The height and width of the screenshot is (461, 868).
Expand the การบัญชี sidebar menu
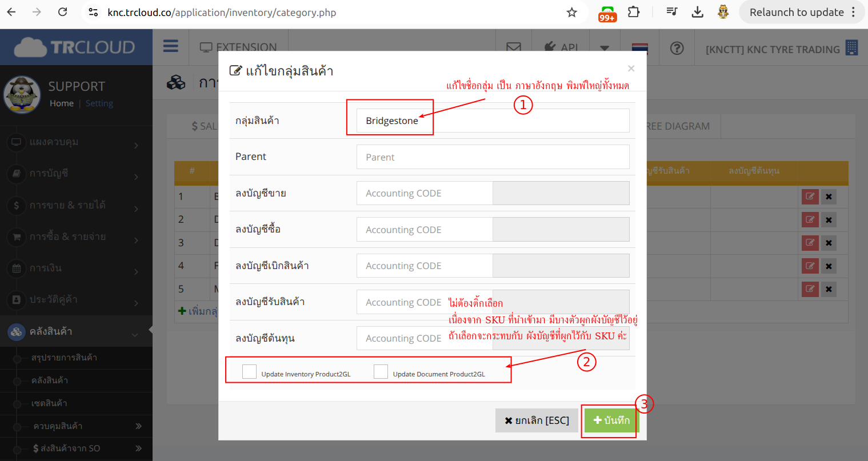pos(76,174)
